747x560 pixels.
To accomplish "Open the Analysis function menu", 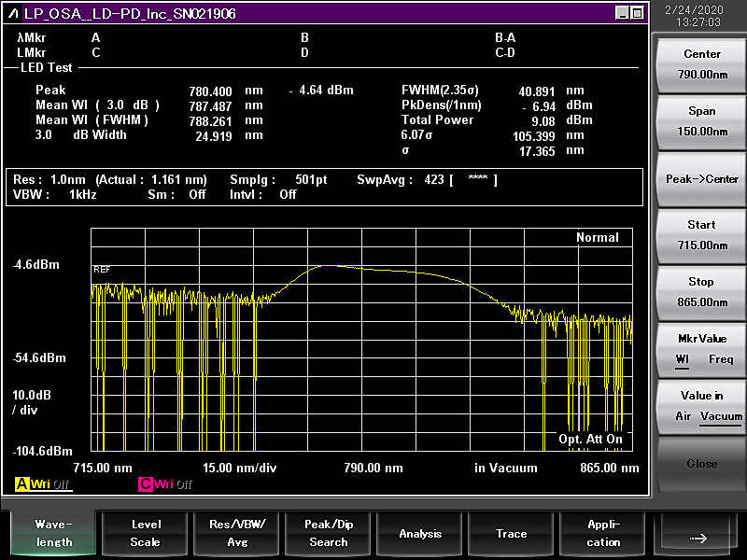I will coord(420,533).
